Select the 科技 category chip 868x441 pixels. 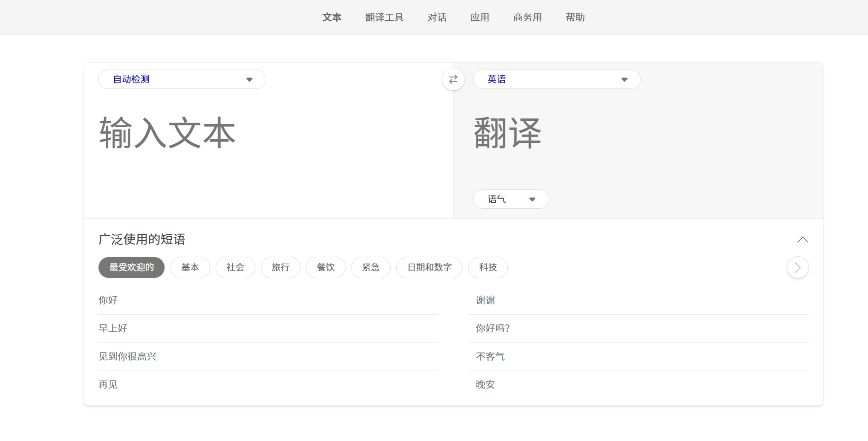[487, 267]
